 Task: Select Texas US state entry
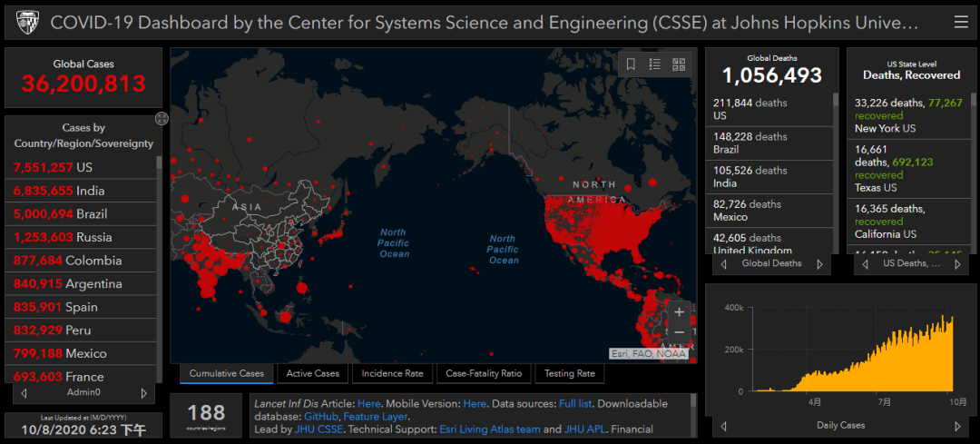coord(909,169)
